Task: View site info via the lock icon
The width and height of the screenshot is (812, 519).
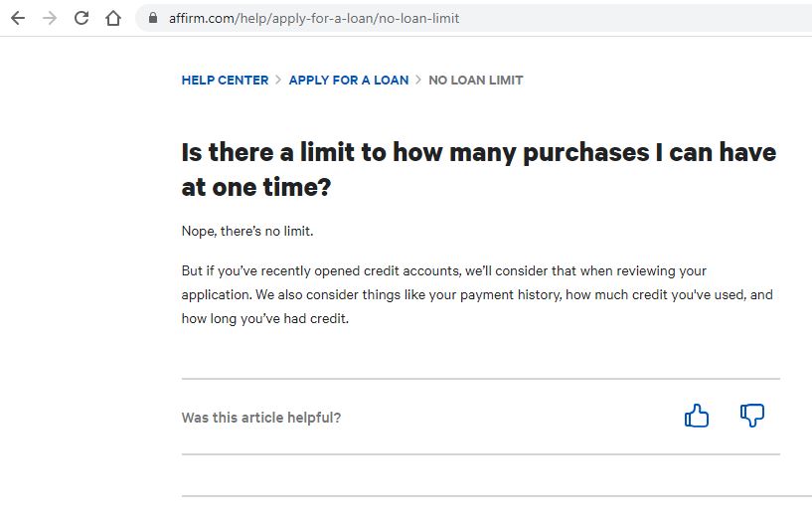Action: (x=152, y=18)
